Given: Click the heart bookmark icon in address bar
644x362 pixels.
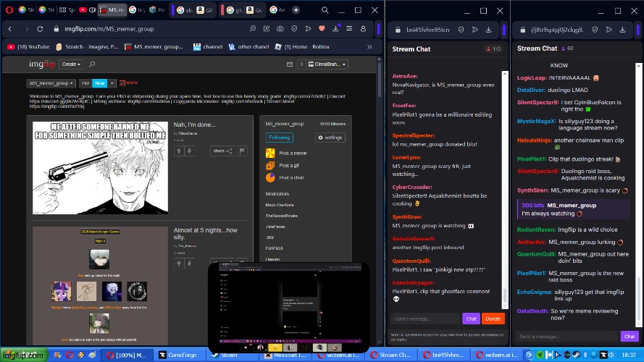Looking at the screenshot, I should [322, 29].
